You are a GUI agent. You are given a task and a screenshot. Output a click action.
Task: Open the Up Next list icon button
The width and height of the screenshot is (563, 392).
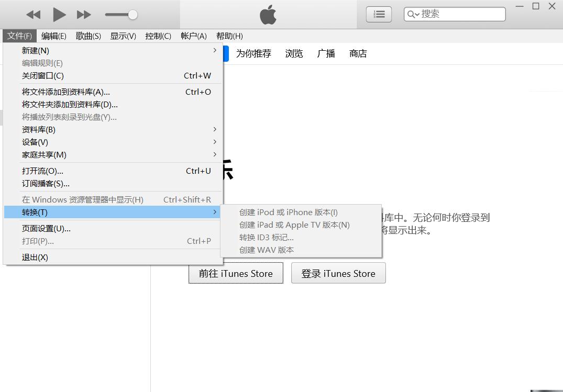[x=379, y=14]
